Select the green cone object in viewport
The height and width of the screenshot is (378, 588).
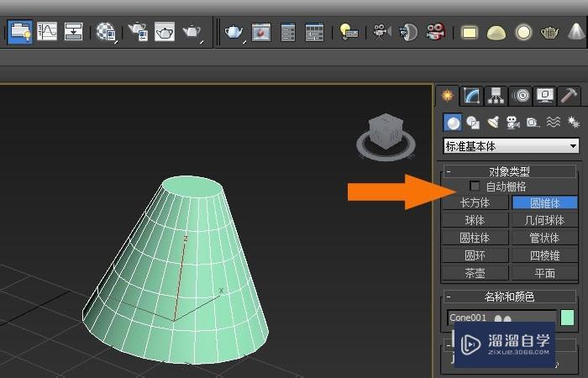coord(176,270)
